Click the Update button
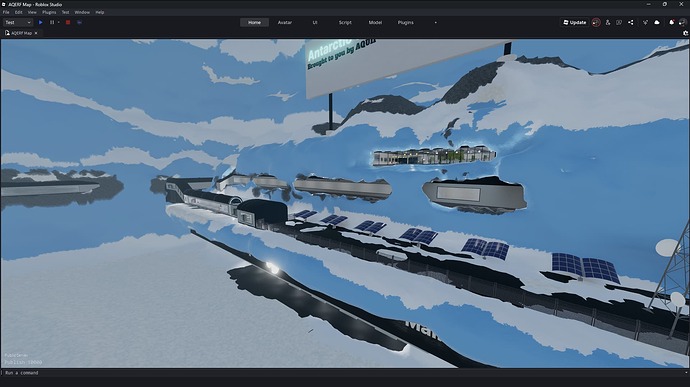690x387 pixels. 575,22
